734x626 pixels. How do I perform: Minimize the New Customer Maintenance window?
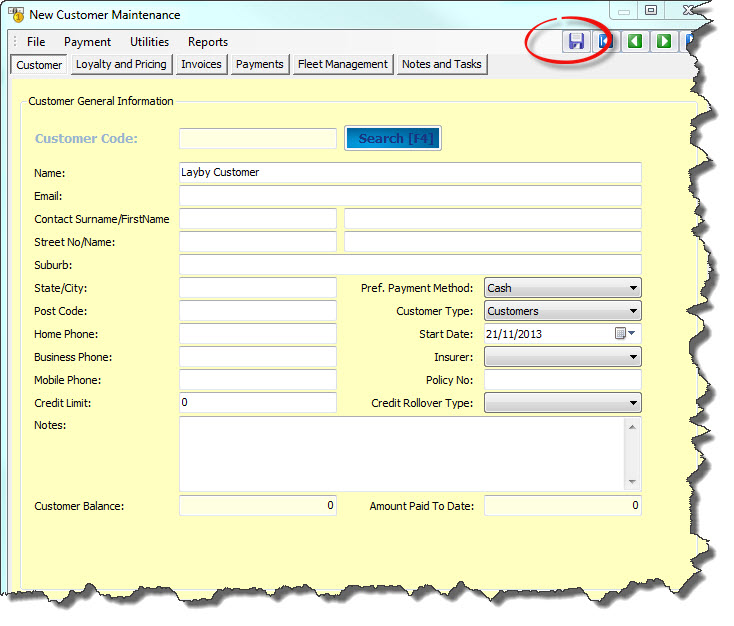(624, 10)
